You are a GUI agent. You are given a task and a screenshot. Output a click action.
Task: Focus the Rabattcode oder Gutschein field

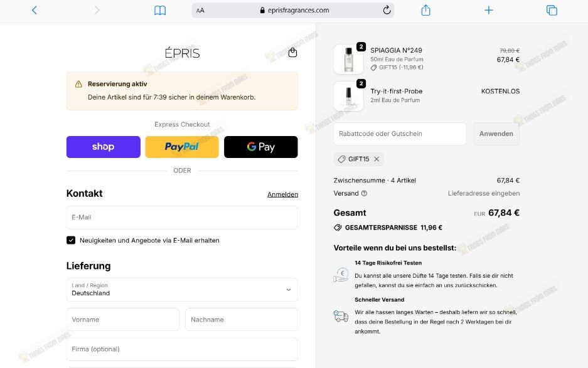[x=399, y=134]
